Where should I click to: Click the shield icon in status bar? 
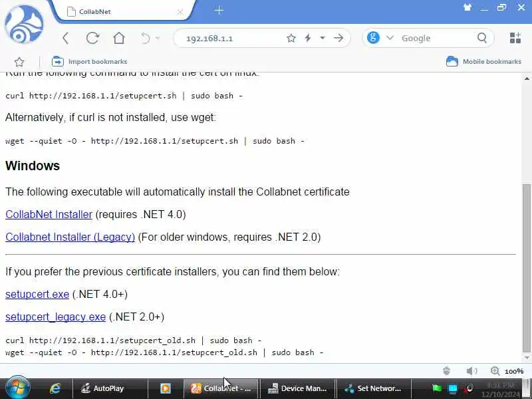446,371
